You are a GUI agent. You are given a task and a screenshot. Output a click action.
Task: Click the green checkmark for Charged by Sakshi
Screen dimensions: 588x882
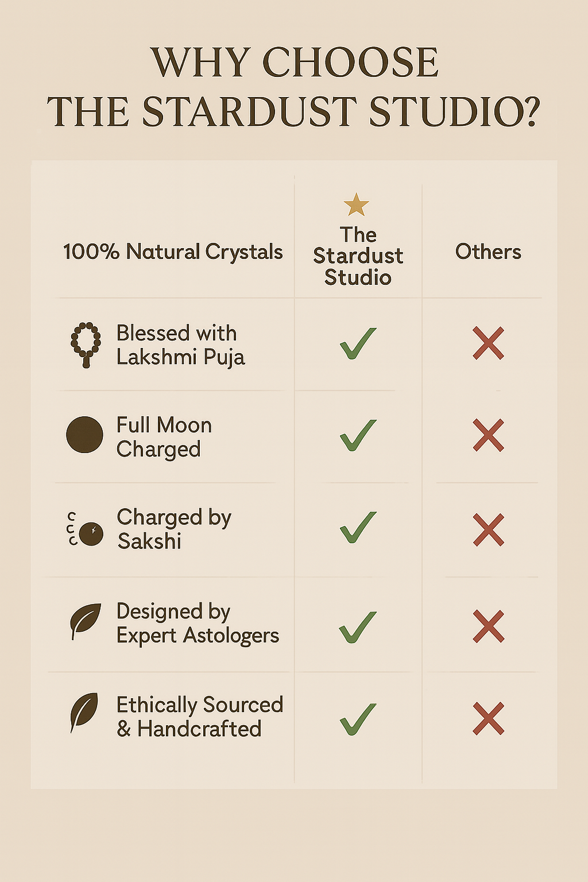click(x=358, y=527)
